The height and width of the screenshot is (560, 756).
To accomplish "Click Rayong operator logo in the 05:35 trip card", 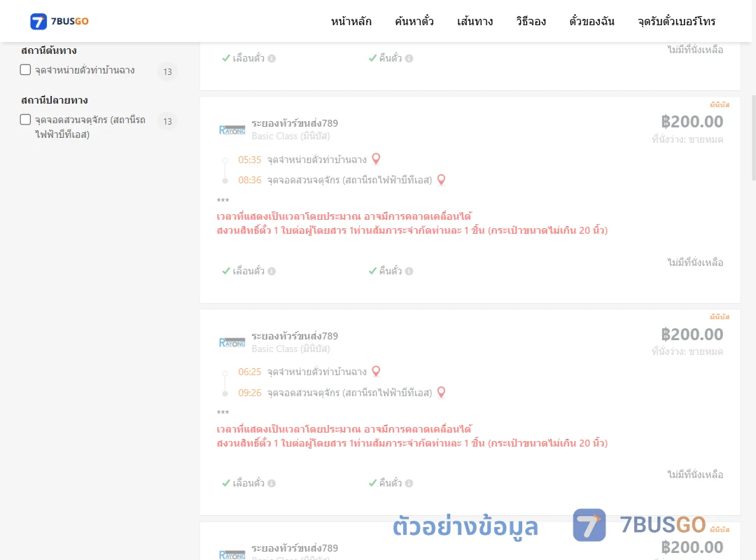I will 232,129.
